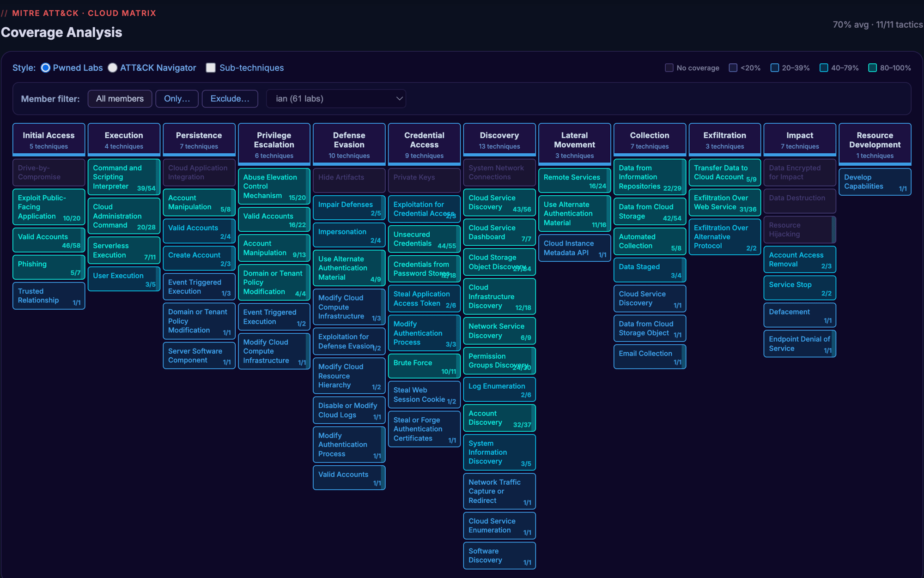Open the User Execution technique card

124,279
